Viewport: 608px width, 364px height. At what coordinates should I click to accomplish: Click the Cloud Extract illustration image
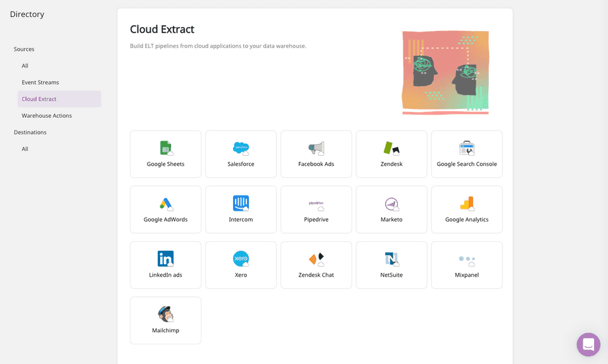point(445,72)
